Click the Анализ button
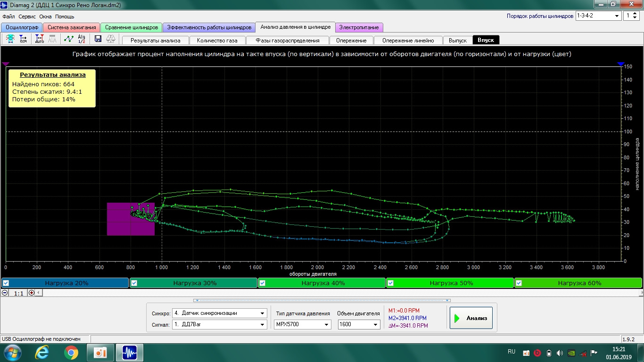The image size is (644, 362). click(471, 318)
